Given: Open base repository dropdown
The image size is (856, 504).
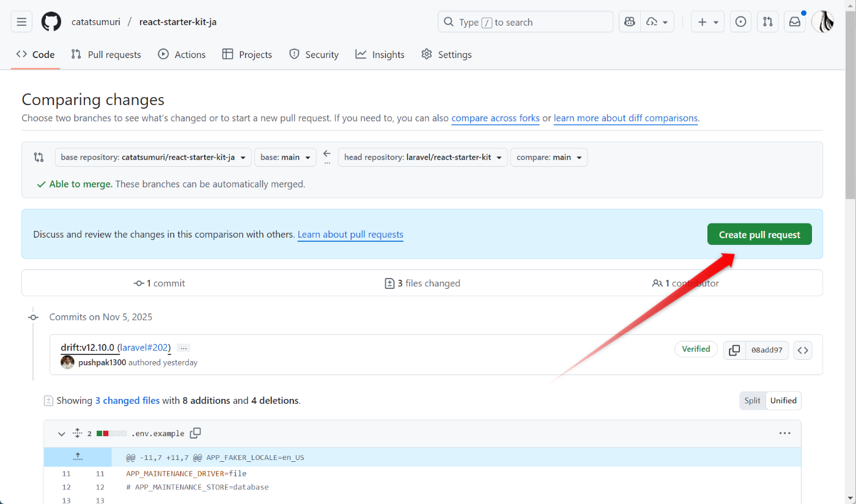Looking at the screenshot, I should 153,157.
